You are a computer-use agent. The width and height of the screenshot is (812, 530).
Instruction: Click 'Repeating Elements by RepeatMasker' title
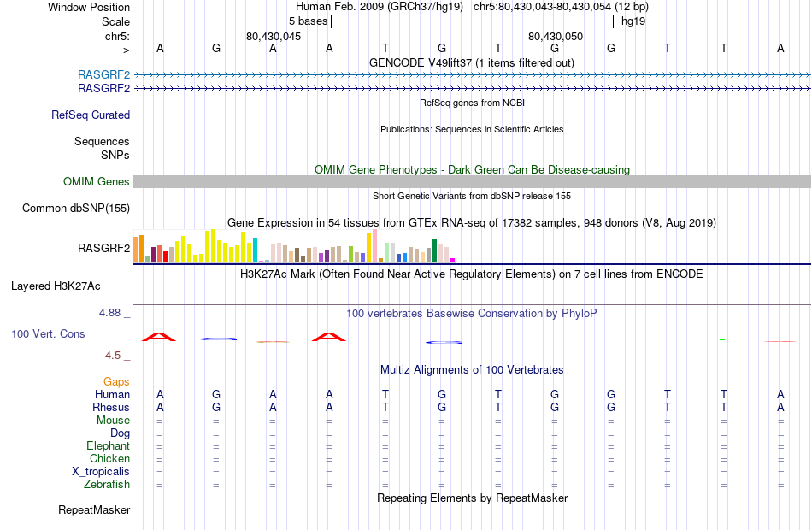point(472,498)
